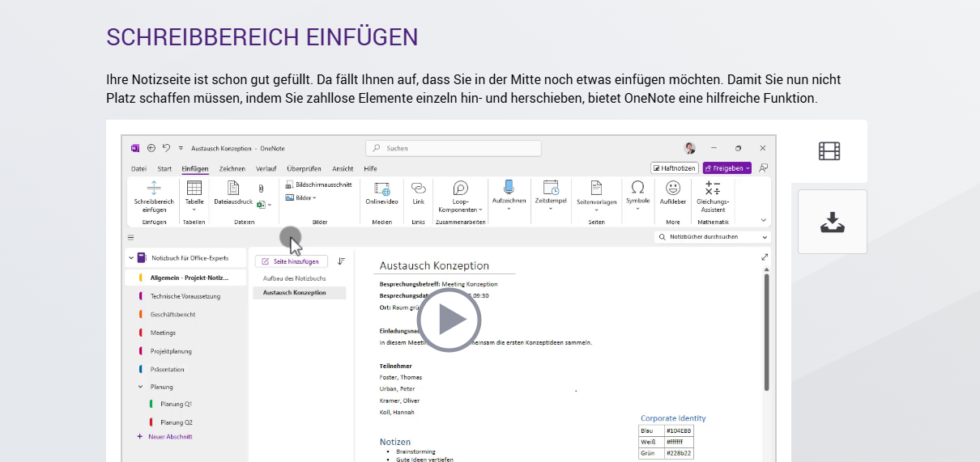Image resolution: width=980 pixels, height=462 pixels.
Task: Click the Seite hinzufügen button
Action: point(292,261)
